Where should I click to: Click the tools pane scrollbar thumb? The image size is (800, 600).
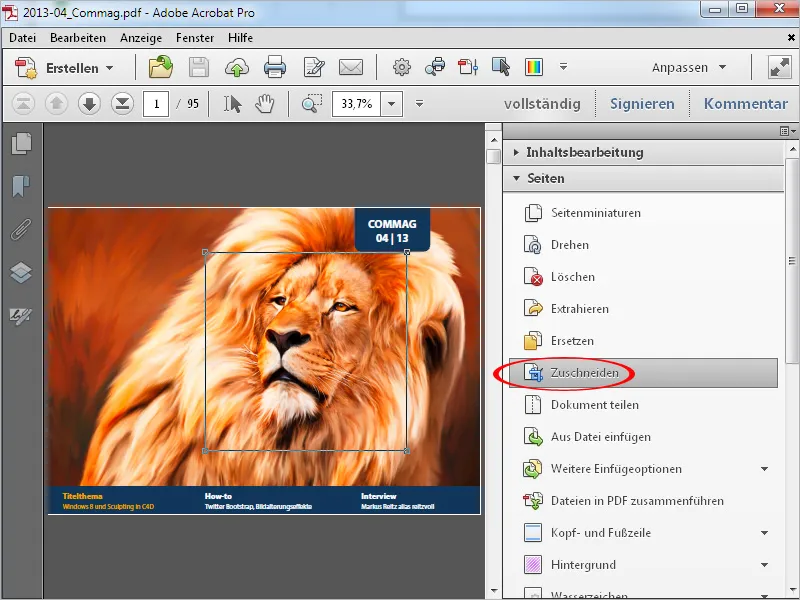792,260
